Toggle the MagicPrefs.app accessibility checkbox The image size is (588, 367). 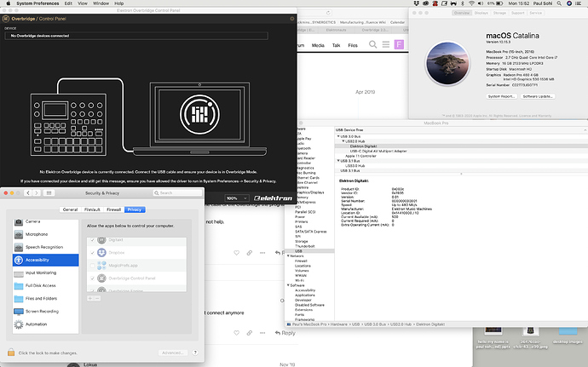click(x=93, y=266)
